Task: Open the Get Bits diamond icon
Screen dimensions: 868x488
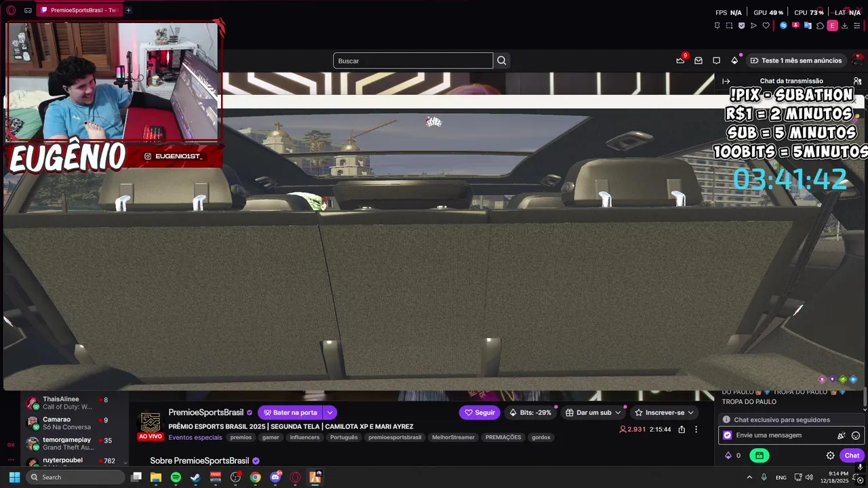Action: click(734, 60)
